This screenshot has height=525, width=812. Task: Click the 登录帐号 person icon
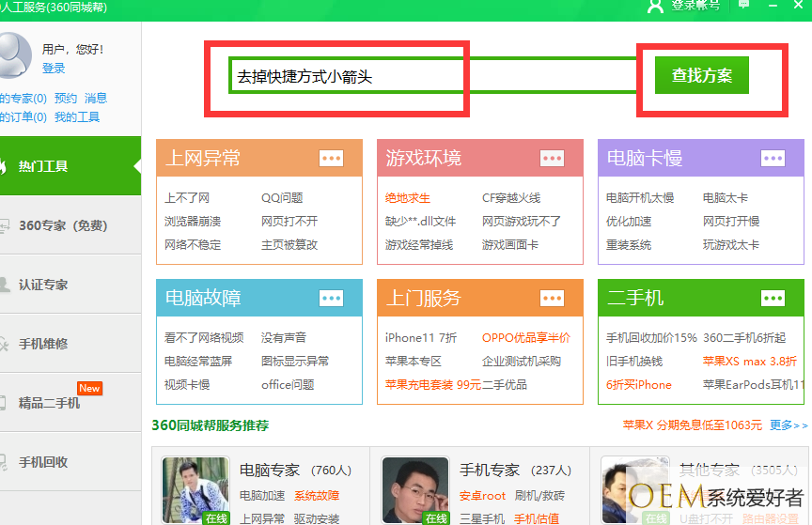(x=656, y=6)
